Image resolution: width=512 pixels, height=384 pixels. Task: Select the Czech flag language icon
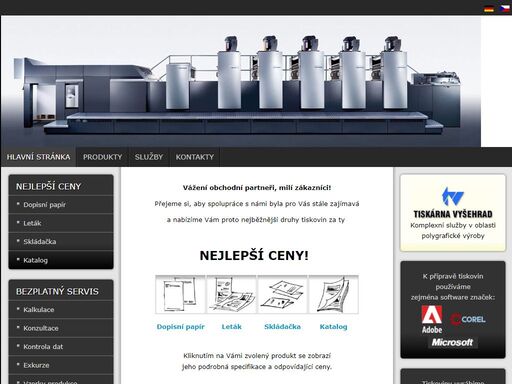505,9
